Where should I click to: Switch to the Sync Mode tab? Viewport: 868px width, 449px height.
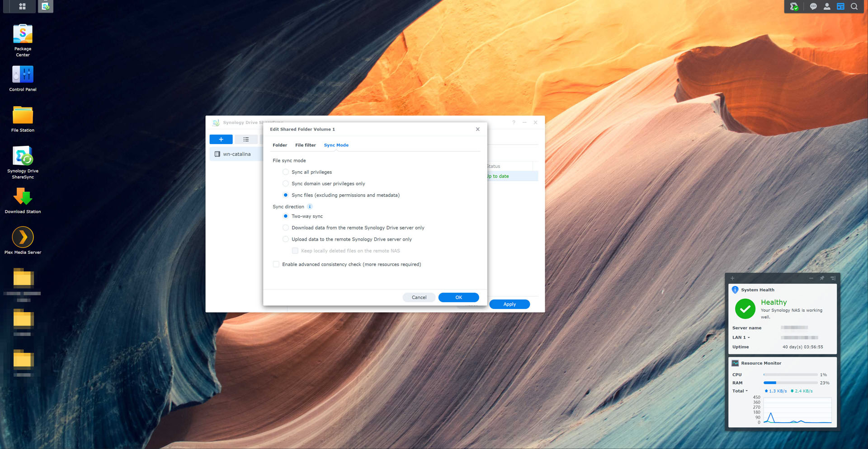(336, 145)
